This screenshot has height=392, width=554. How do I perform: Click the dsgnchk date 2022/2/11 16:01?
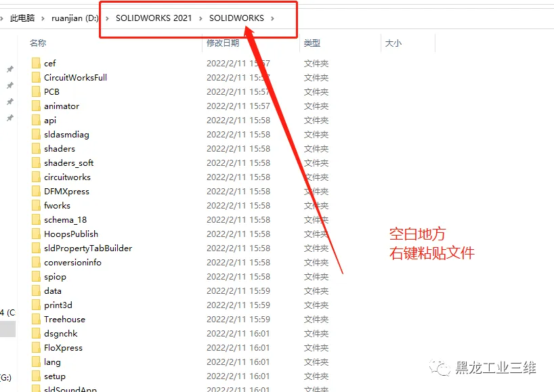tap(238, 333)
